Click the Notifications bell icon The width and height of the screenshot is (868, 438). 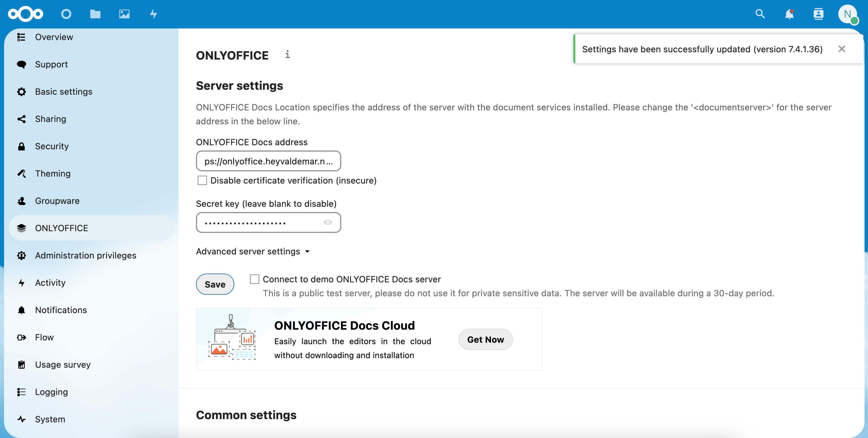pyautogui.click(x=789, y=13)
